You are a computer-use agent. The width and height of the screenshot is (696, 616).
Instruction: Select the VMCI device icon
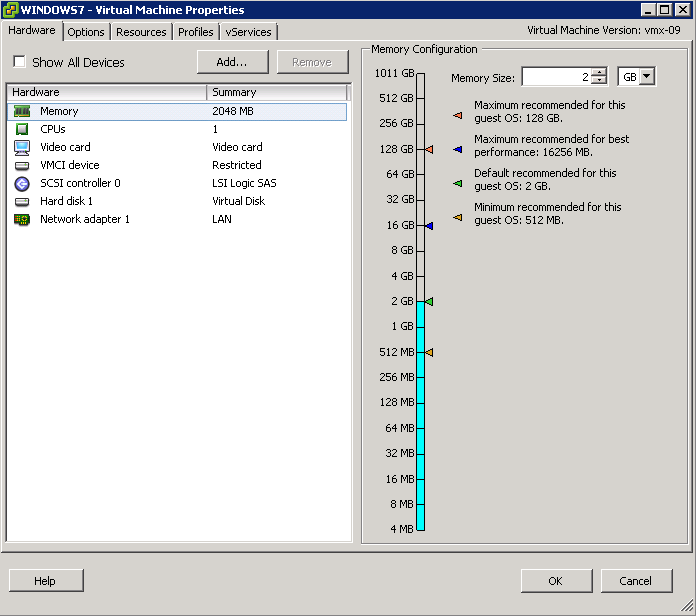22,165
